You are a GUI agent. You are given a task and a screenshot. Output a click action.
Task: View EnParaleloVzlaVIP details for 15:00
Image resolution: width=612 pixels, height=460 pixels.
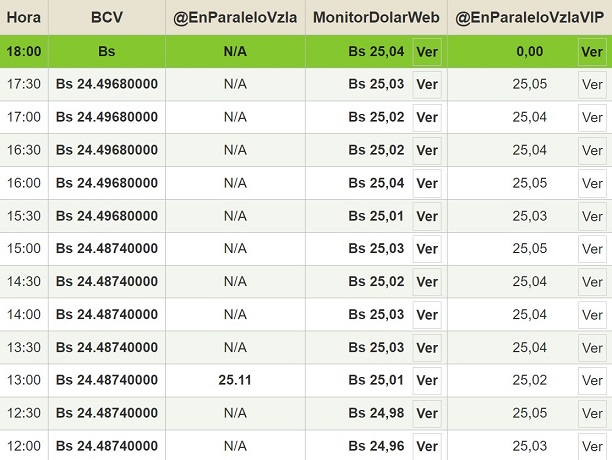point(592,249)
